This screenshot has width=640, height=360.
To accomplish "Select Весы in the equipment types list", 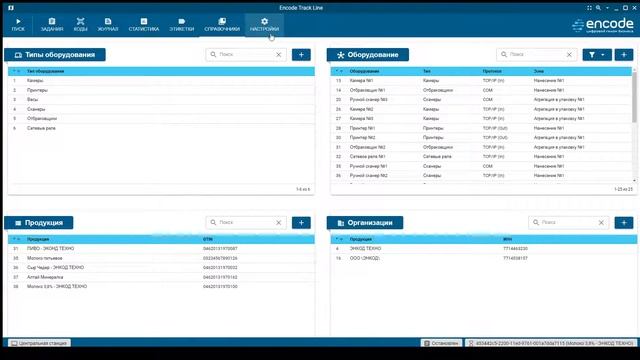I will [x=161, y=100].
